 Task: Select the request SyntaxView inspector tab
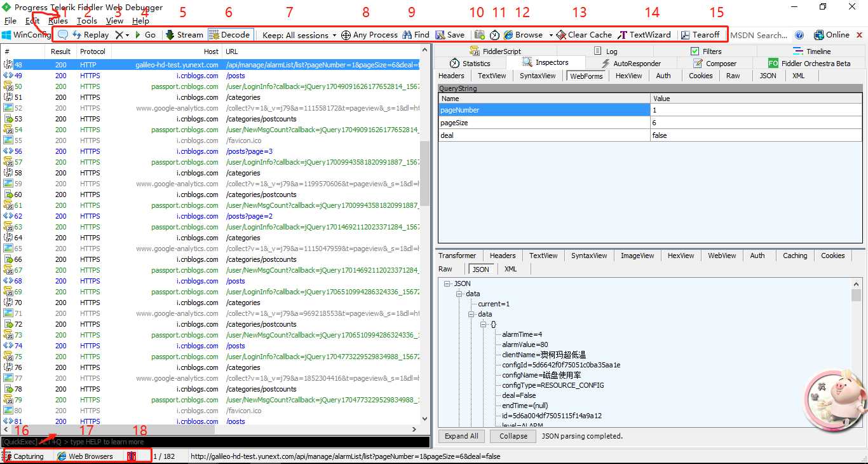[538, 76]
